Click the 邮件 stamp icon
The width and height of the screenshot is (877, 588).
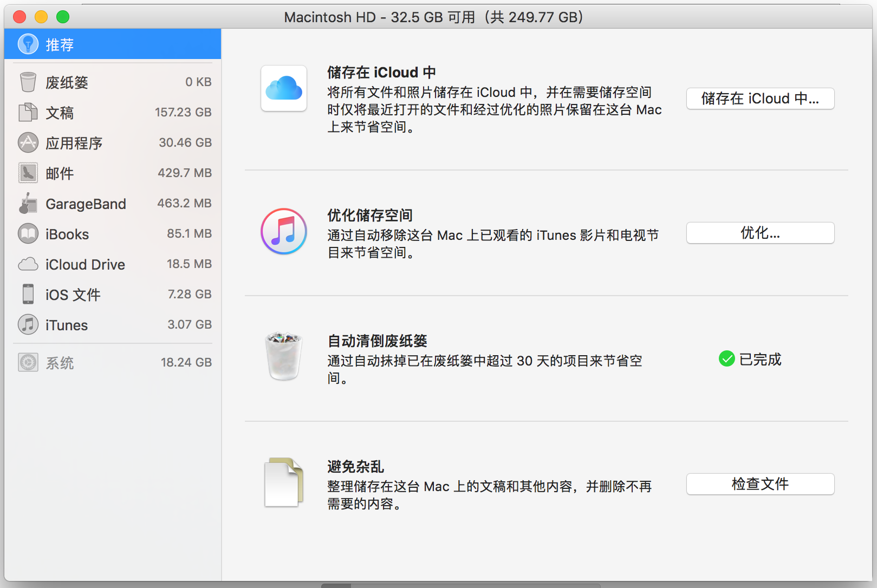click(28, 173)
